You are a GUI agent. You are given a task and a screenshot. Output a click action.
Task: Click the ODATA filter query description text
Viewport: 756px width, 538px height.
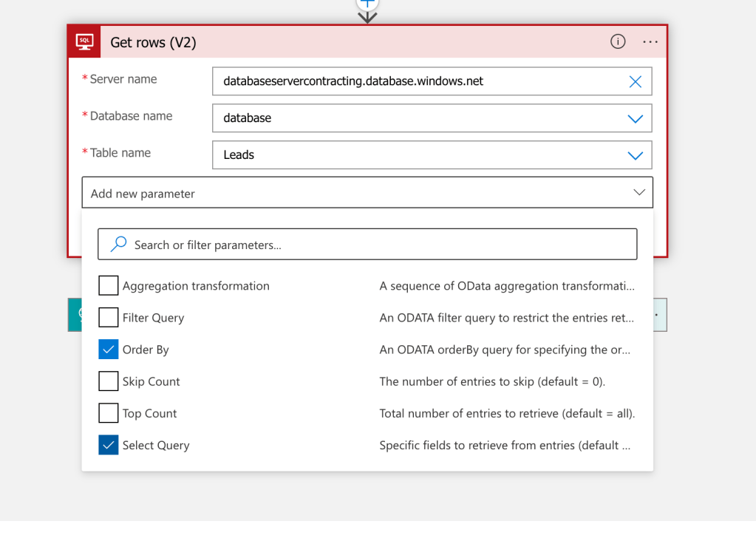tap(506, 318)
